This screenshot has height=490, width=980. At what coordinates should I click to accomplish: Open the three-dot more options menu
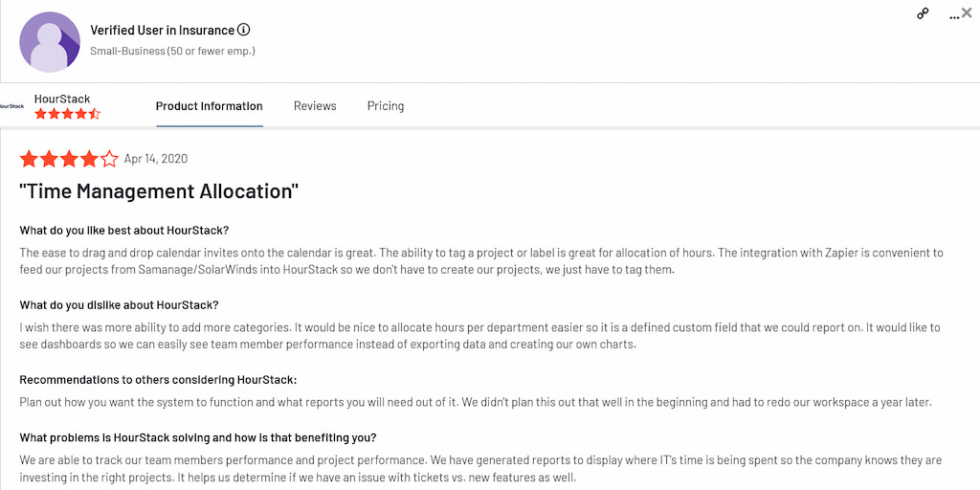(953, 15)
